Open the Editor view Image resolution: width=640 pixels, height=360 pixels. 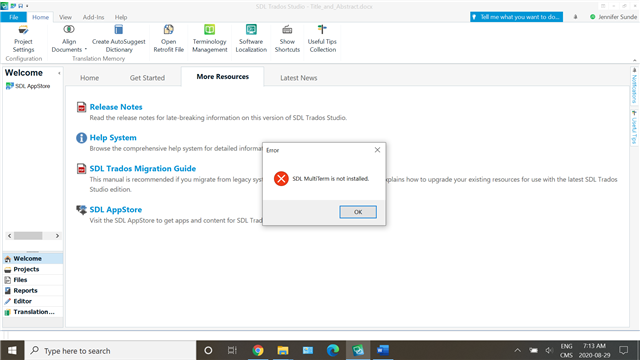33,301
